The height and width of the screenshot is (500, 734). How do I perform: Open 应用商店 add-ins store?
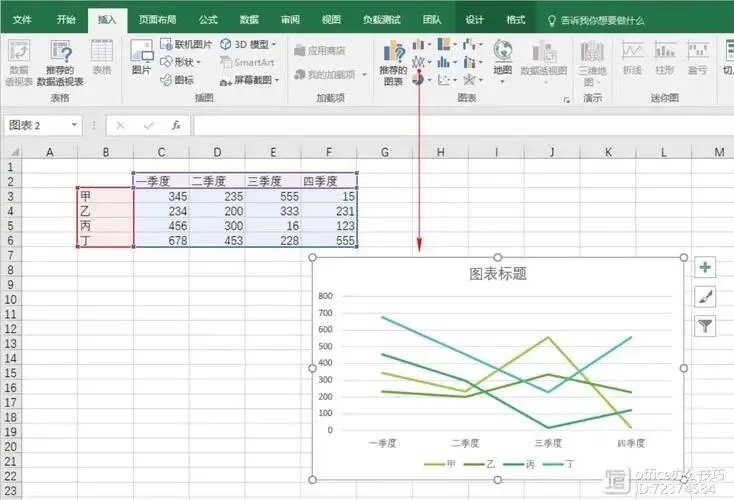320,50
